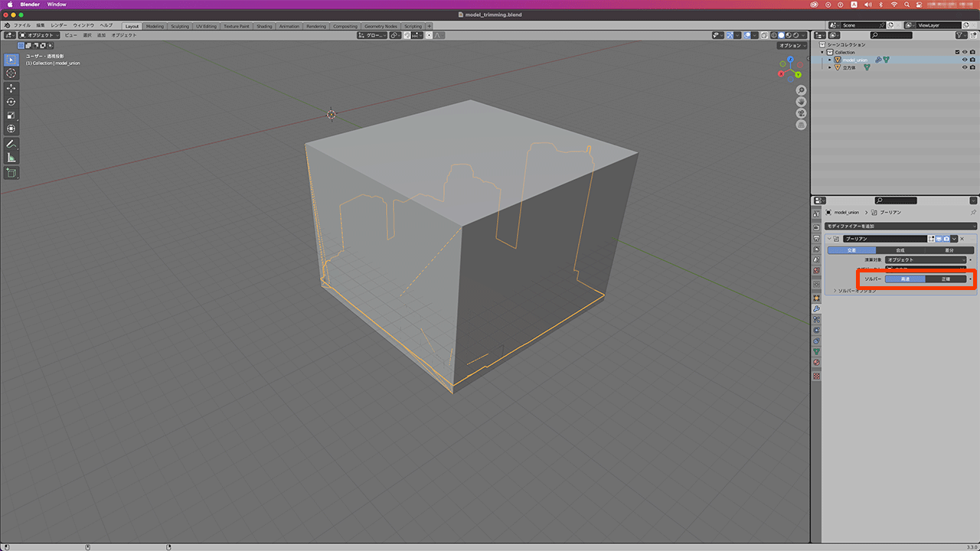This screenshot has width=980, height=551.
Task: Open the outliner filter dropdown
Action: (x=961, y=35)
